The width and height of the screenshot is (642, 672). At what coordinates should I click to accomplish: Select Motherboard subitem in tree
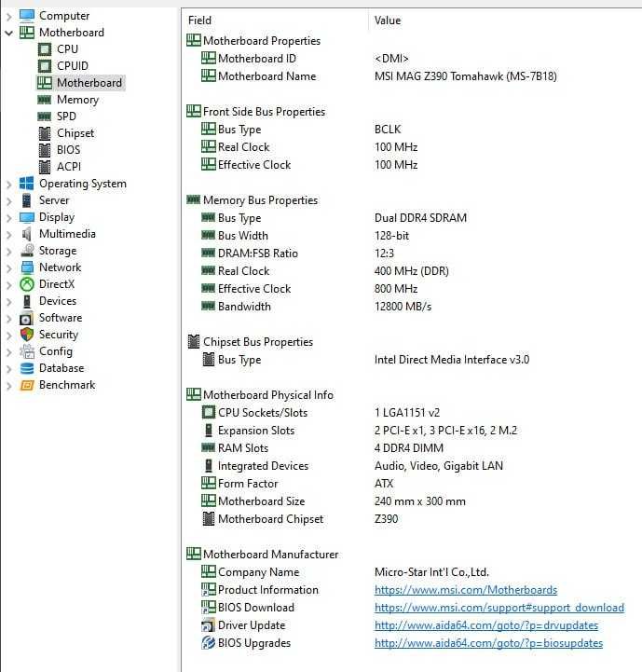pyautogui.click(x=89, y=83)
